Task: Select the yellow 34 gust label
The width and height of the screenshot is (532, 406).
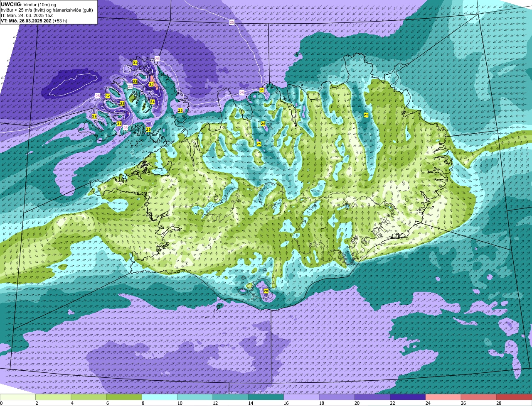Action: click(153, 102)
